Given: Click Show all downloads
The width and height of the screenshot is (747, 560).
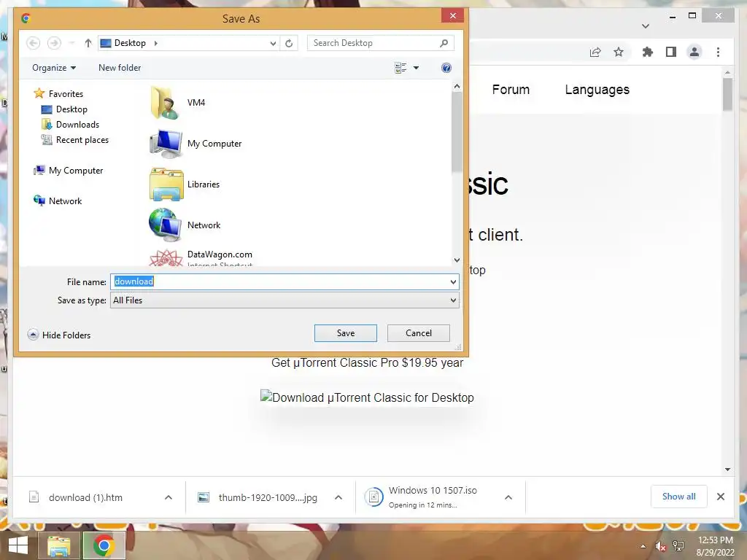Looking at the screenshot, I should (x=679, y=497).
